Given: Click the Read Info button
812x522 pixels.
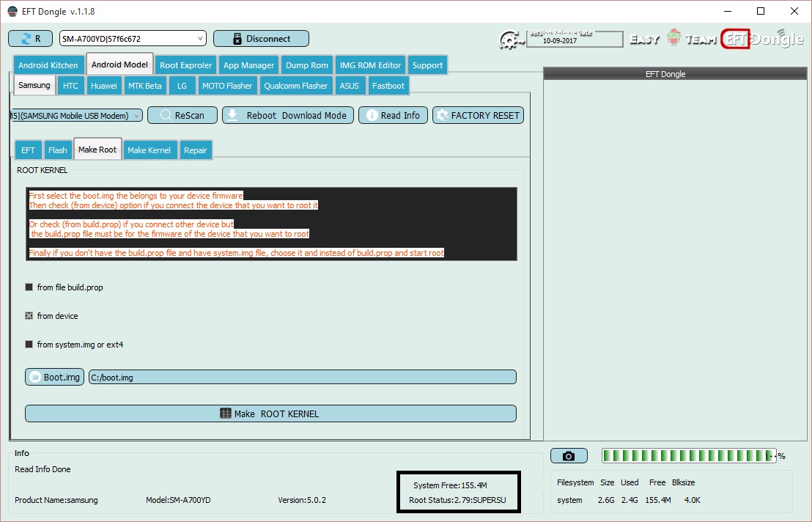Looking at the screenshot, I should [393, 116].
